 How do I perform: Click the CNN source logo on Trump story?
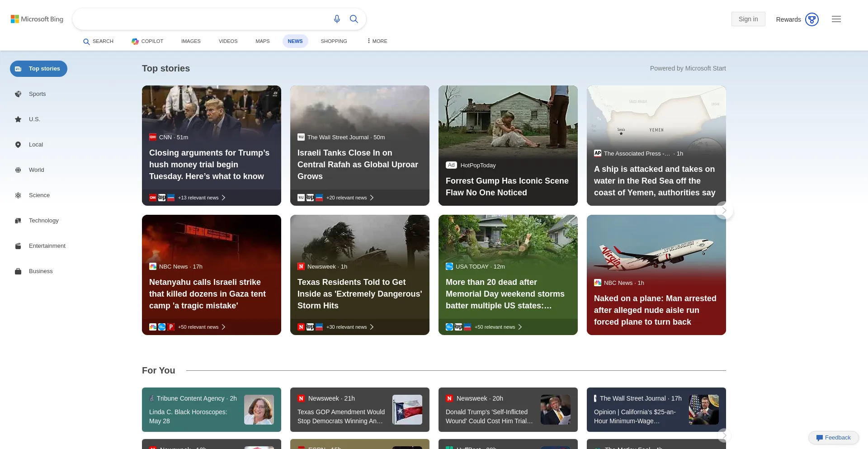pyautogui.click(x=153, y=137)
